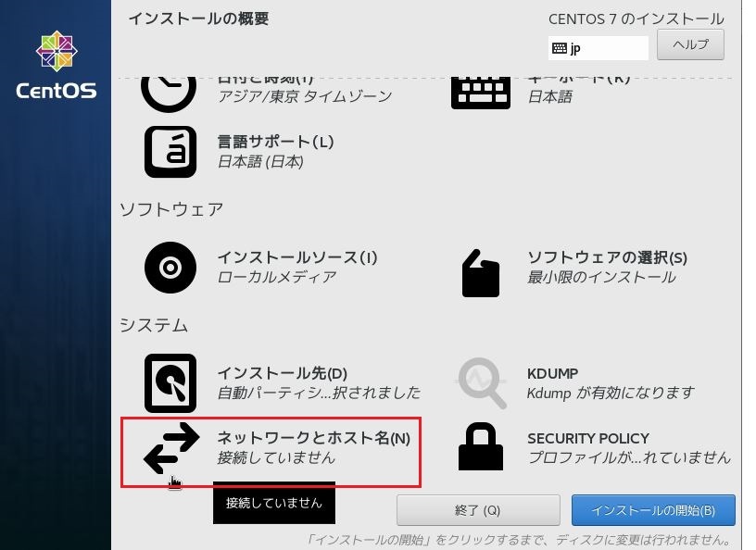Click the language support á icon
Viewport: 756px width, 550px height.
point(170,152)
